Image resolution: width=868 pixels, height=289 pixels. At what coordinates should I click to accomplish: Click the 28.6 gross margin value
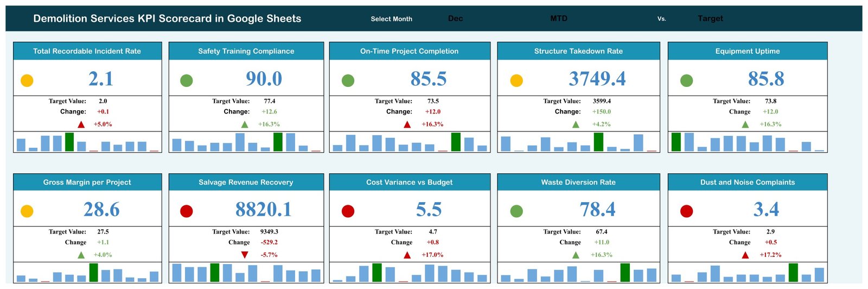point(101,209)
